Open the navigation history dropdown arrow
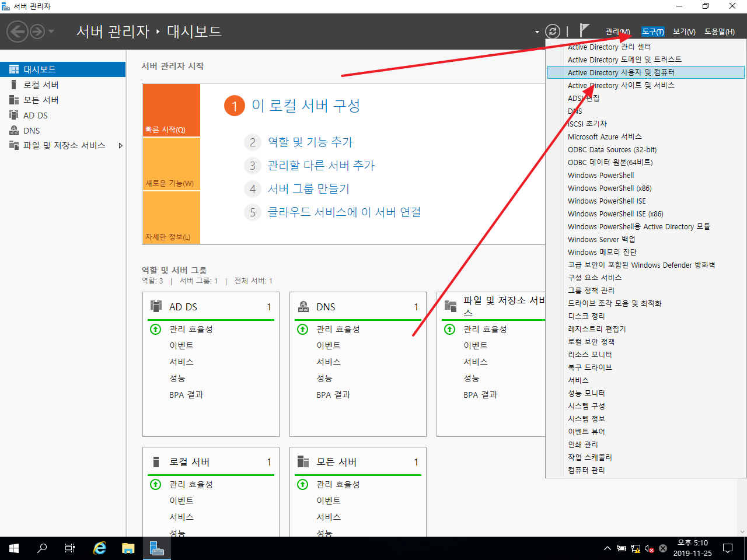The height and width of the screenshot is (560, 747). [x=51, y=32]
